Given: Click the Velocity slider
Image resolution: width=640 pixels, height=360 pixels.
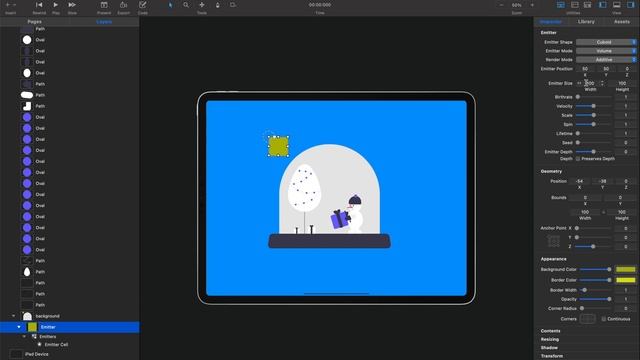Looking at the screenshot, I should click(x=593, y=106).
